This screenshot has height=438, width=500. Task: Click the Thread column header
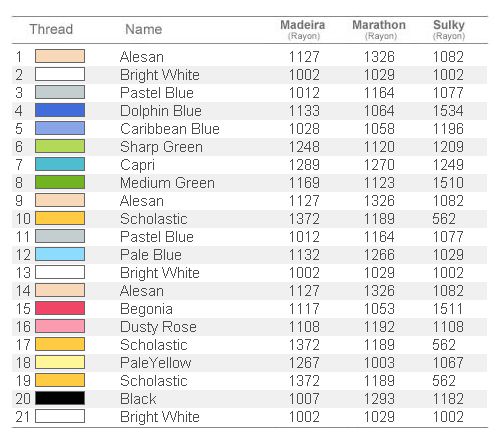51,29
